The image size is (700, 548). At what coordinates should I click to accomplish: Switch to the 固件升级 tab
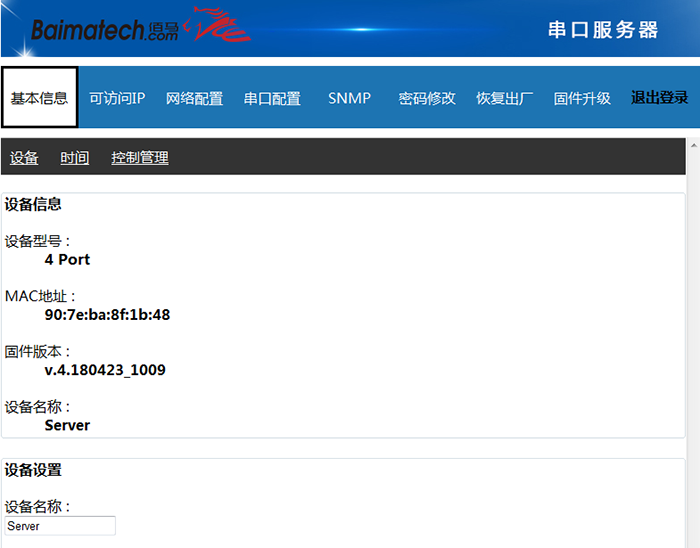click(582, 98)
